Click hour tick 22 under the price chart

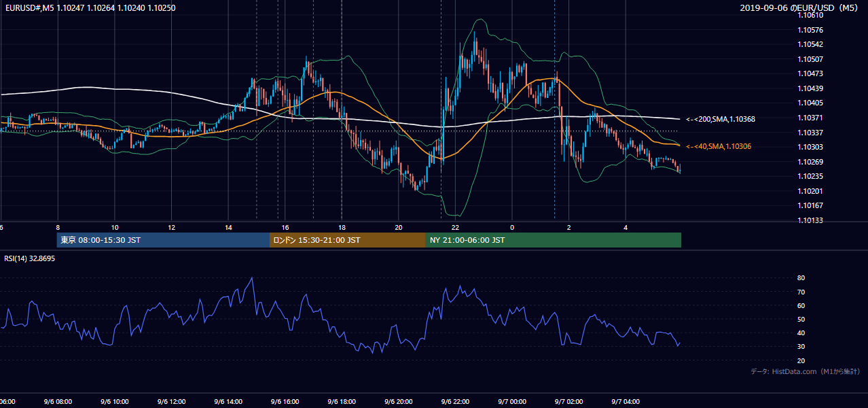[456, 228]
